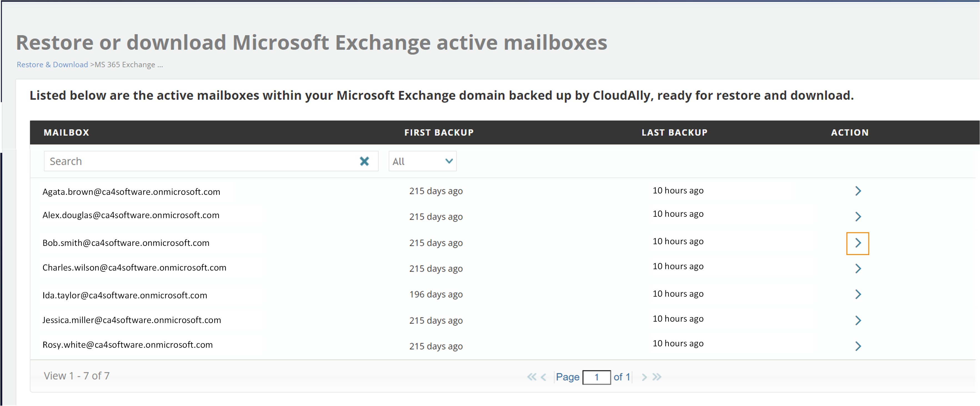Go to last page double-arrow

pyautogui.click(x=657, y=377)
